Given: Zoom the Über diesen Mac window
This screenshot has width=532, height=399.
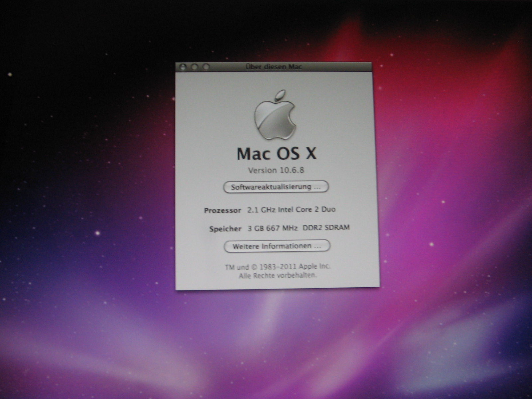Looking at the screenshot, I should pyautogui.click(x=206, y=67).
